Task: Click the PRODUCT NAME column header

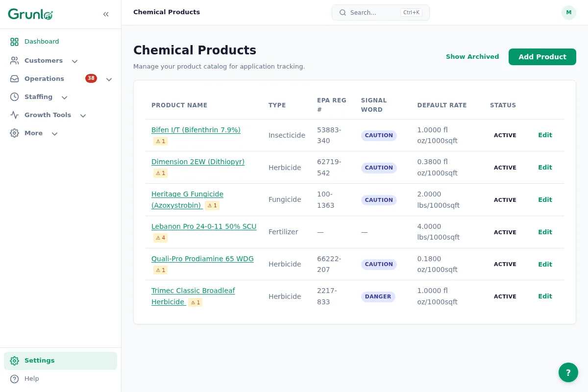Action: tap(179, 105)
